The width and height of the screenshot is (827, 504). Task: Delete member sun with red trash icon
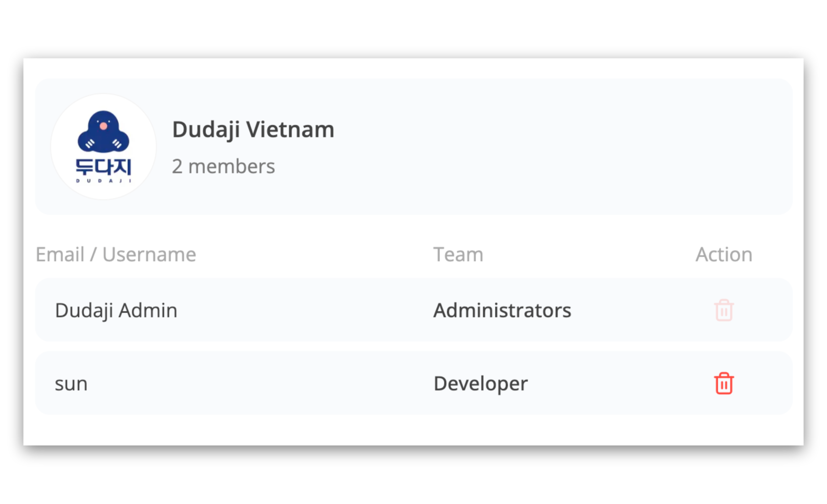(724, 384)
